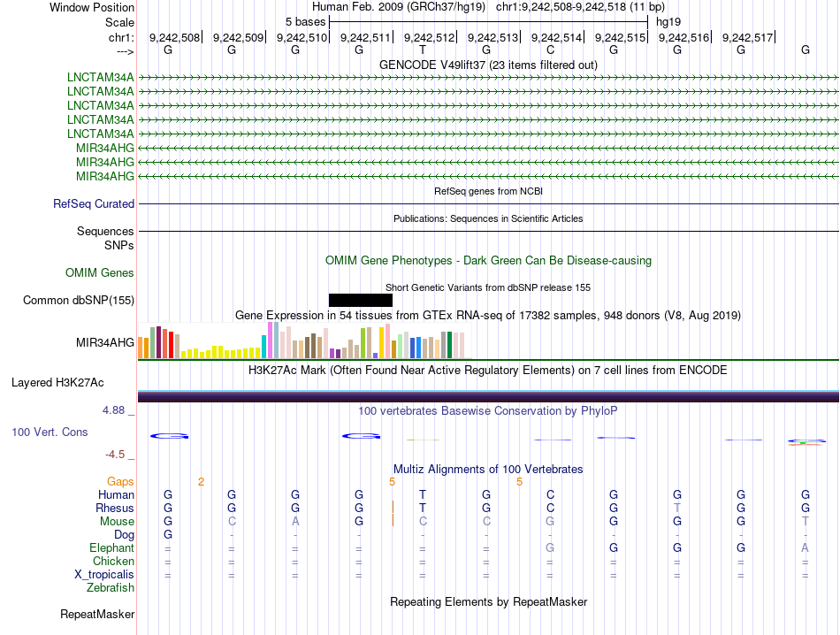The width and height of the screenshot is (840, 635).
Task: Click the Layered H3K27Ac track label
Action: point(57,383)
